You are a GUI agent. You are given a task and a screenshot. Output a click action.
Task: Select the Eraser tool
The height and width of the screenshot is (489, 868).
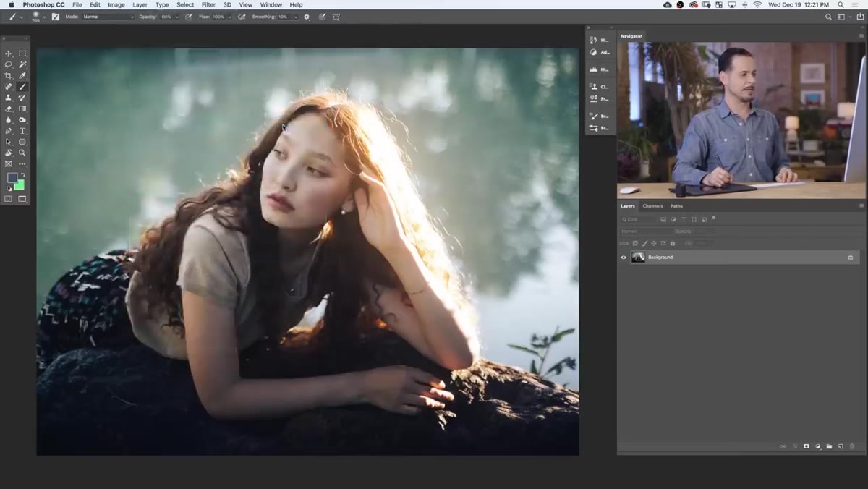click(x=9, y=109)
